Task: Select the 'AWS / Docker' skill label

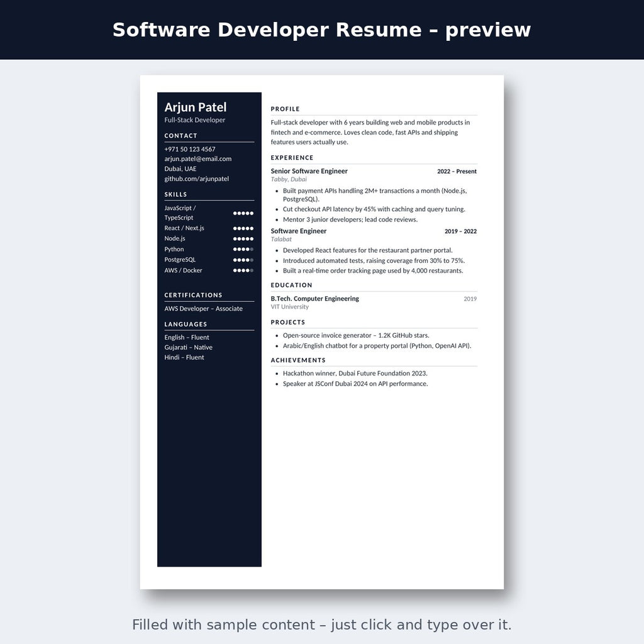Action: [x=183, y=270]
